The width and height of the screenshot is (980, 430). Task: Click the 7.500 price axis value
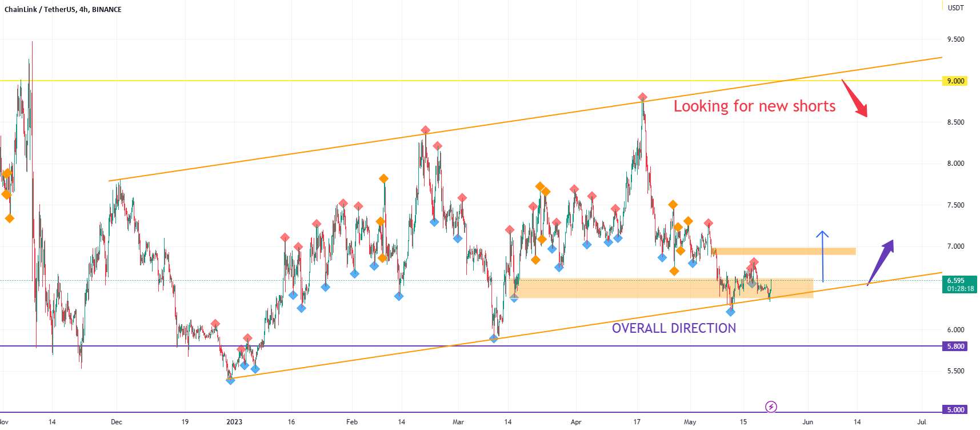click(955, 205)
